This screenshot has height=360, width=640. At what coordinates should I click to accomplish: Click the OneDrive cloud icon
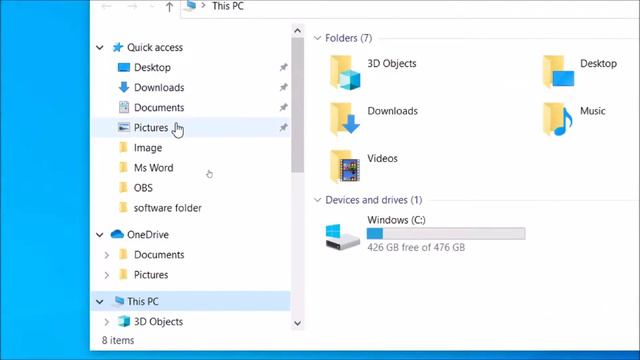[x=117, y=234]
